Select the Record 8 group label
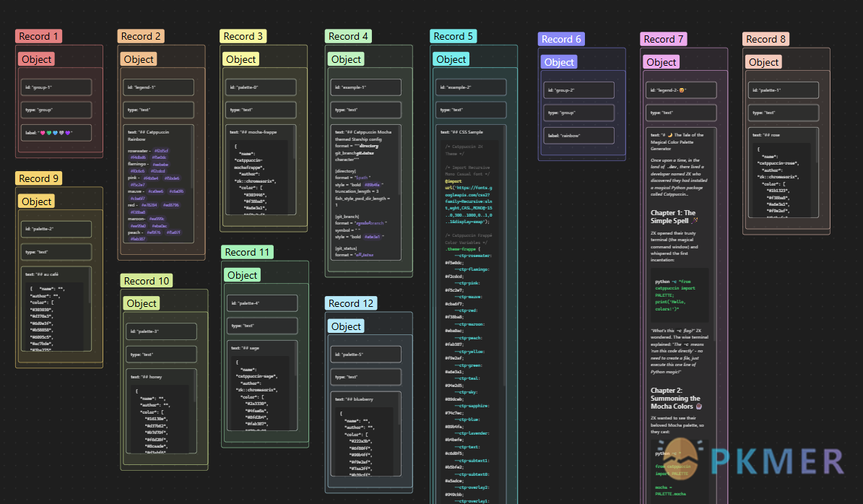This screenshot has height=504, width=863. [x=766, y=39]
